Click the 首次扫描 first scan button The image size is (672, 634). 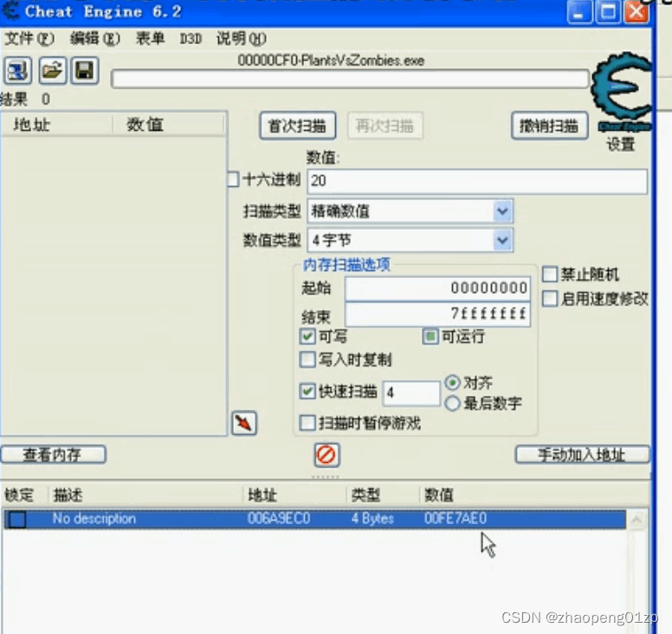pyautogui.click(x=298, y=126)
